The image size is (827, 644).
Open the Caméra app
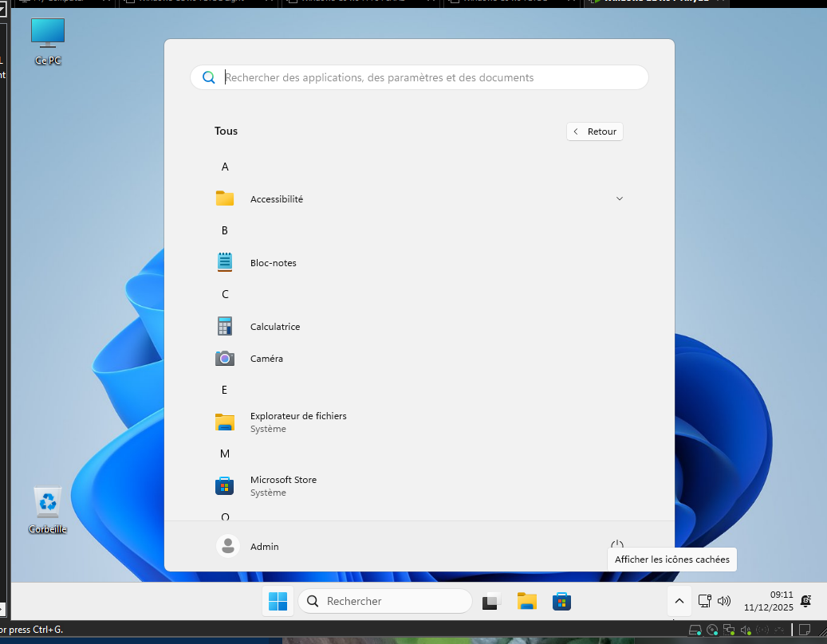pyautogui.click(x=266, y=359)
